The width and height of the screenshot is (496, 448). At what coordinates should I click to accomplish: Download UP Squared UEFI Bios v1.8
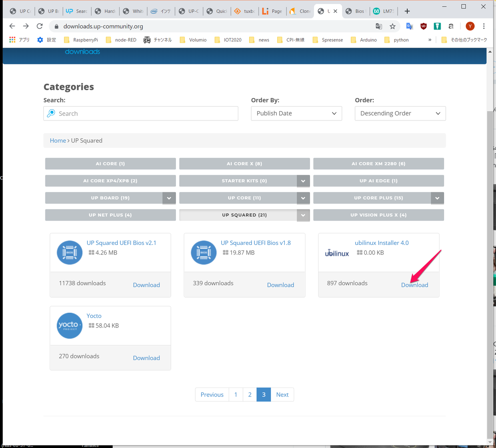(281, 285)
